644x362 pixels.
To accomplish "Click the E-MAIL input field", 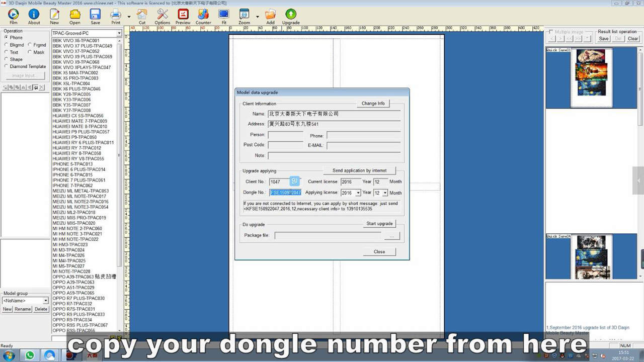I will (x=363, y=146).
